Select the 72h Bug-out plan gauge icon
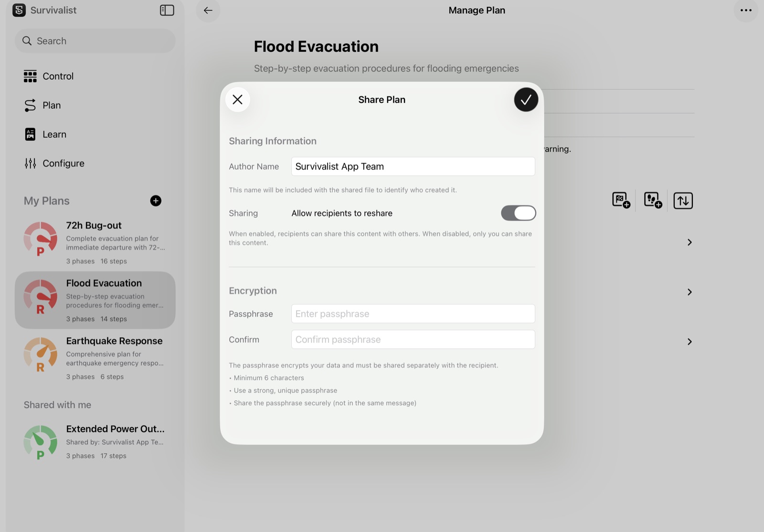The height and width of the screenshot is (532, 764). 41,239
